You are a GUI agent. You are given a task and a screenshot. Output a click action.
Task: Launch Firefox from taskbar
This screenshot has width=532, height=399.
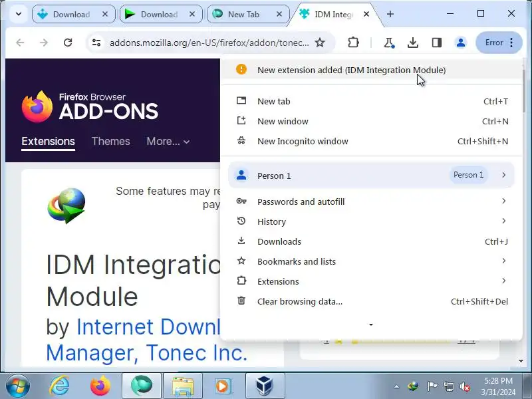click(100, 386)
